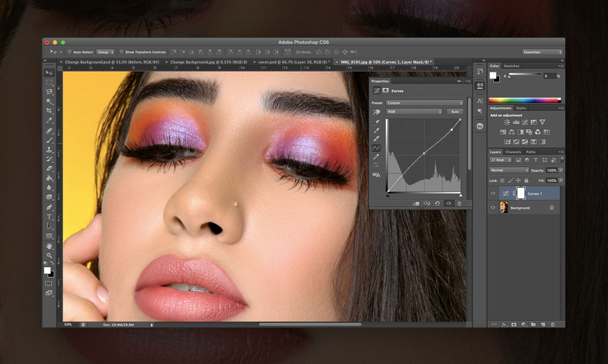Hide the Curves 1 layer

tap(493, 193)
